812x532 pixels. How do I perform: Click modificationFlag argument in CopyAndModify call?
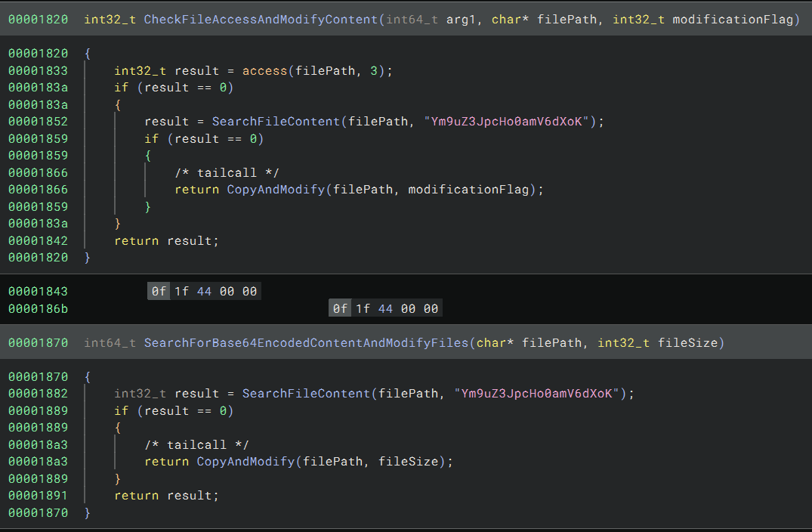468,190
